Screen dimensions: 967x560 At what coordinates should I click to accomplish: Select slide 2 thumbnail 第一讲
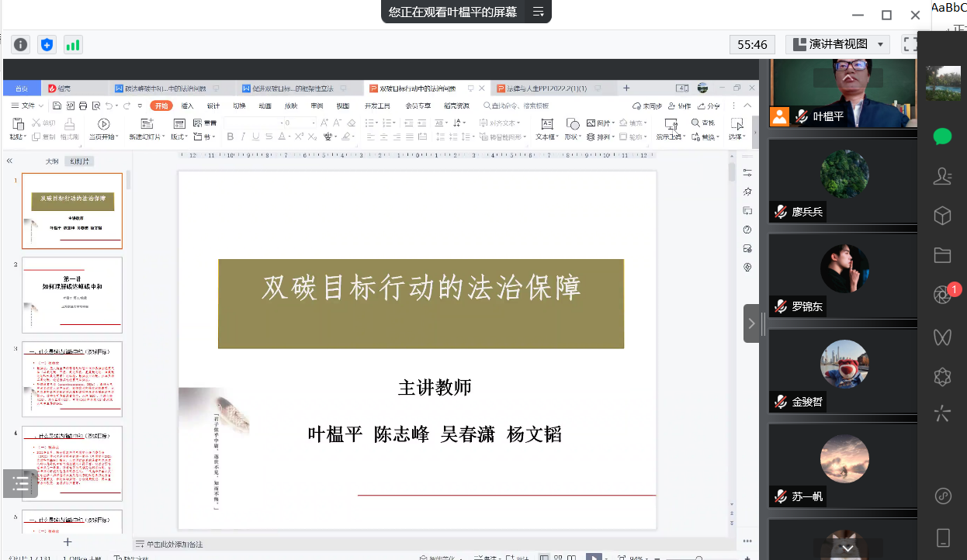[72, 294]
